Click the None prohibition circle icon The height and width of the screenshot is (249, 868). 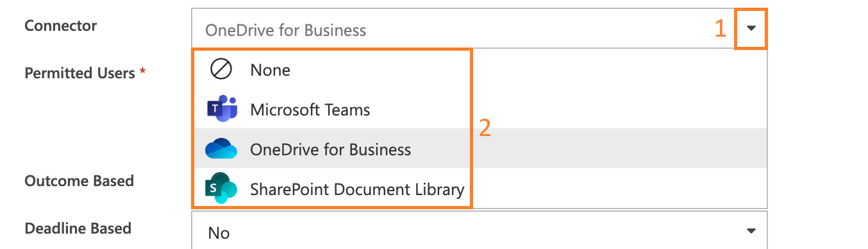click(221, 70)
